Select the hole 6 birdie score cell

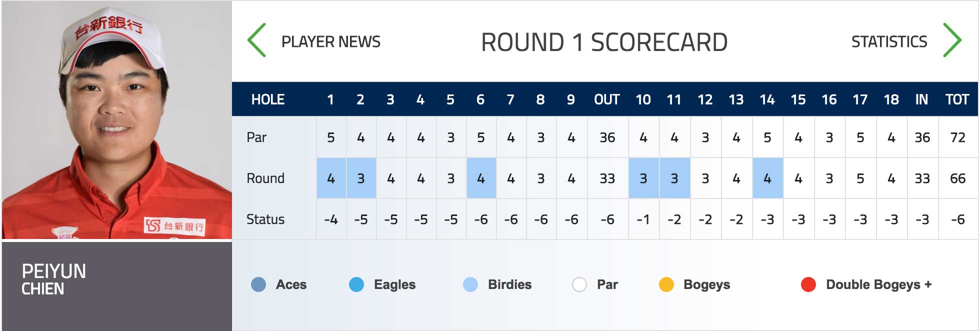tap(481, 178)
